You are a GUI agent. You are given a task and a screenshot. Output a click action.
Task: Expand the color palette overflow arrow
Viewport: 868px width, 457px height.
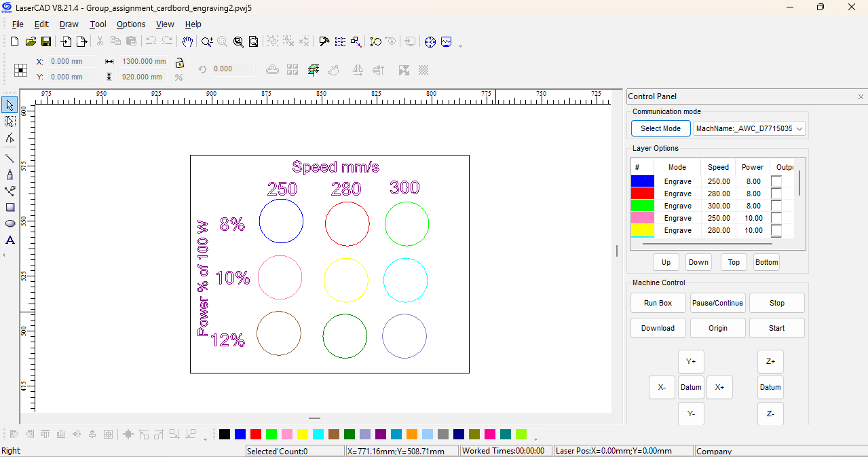pyautogui.click(x=535, y=439)
